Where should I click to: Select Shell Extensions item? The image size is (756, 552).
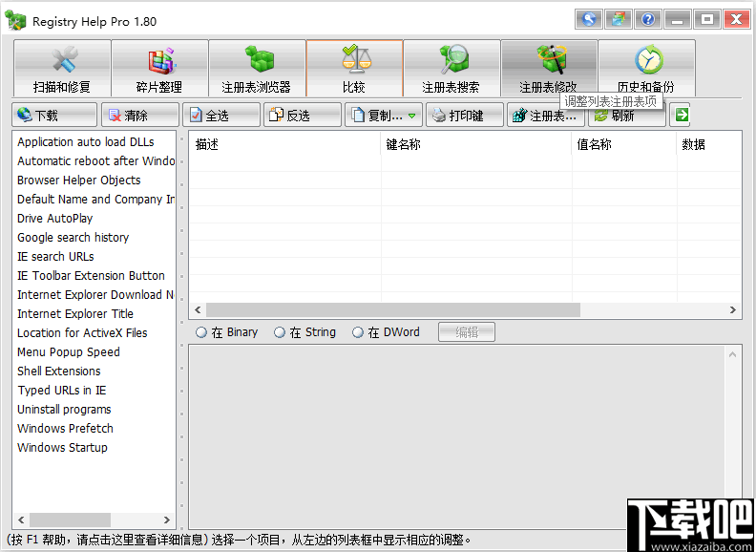click(x=94, y=372)
